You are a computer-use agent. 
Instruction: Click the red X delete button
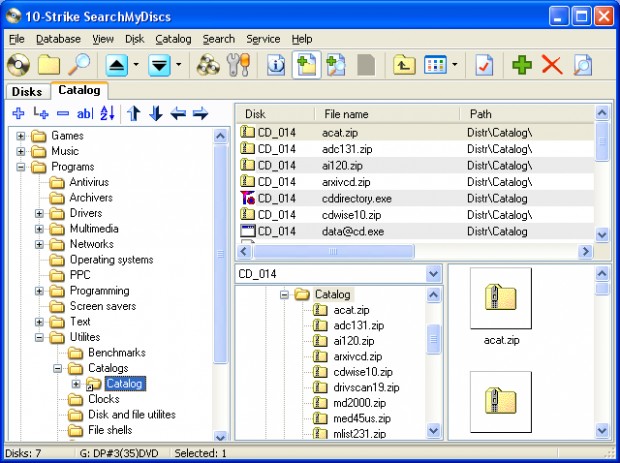pos(552,65)
